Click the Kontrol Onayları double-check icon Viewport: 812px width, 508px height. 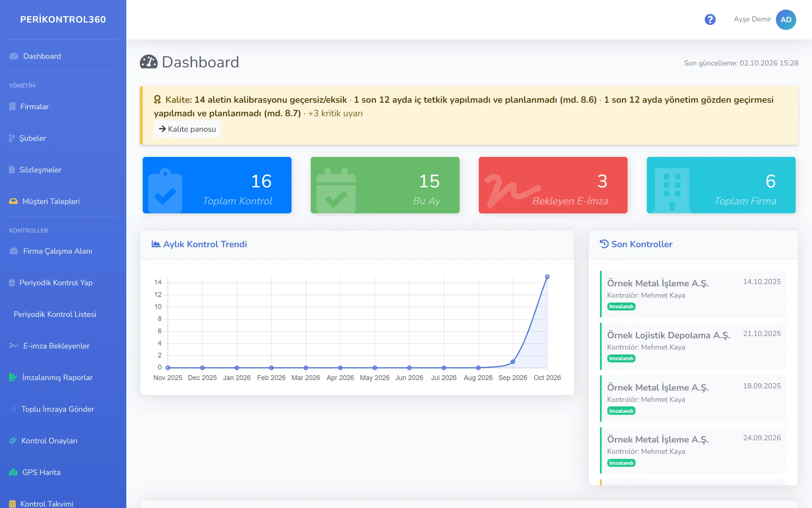click(13, 441)
